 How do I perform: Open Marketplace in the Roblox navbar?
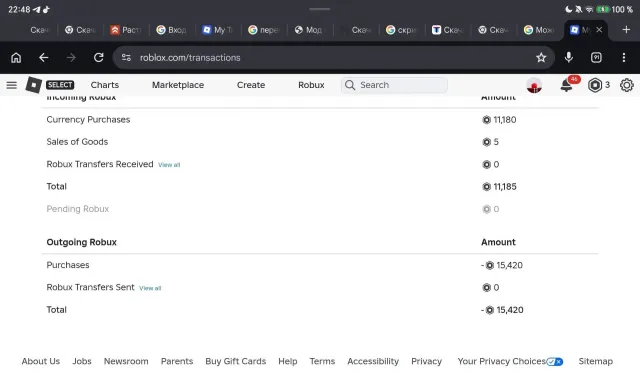[178, 85]
